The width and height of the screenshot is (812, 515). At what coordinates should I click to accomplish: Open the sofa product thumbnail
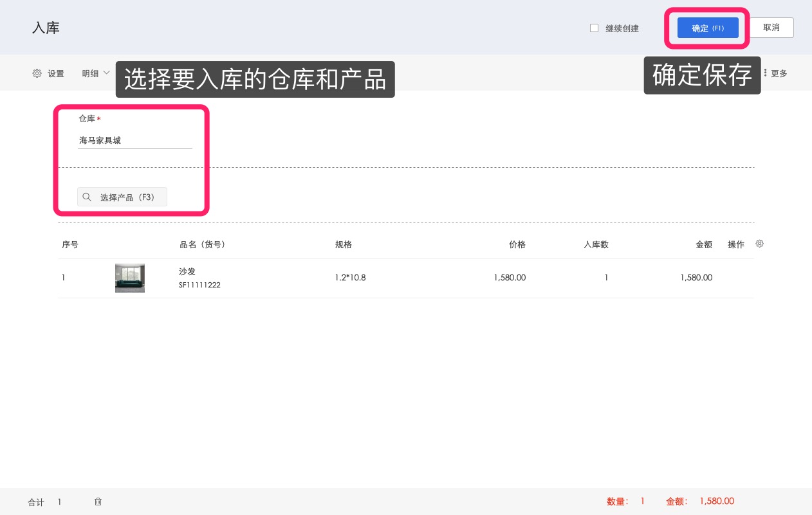click(x=130, y=278)
